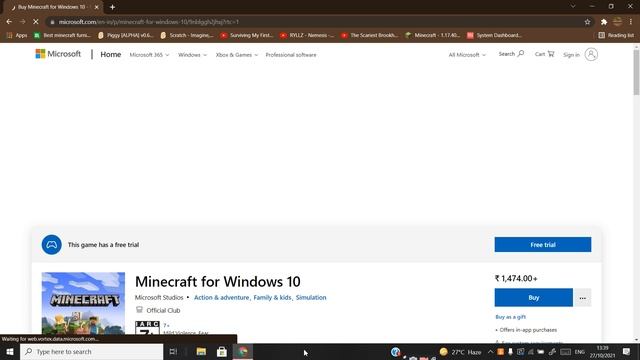Click the 'Type here to search' taskbar box

pos(91,351)
